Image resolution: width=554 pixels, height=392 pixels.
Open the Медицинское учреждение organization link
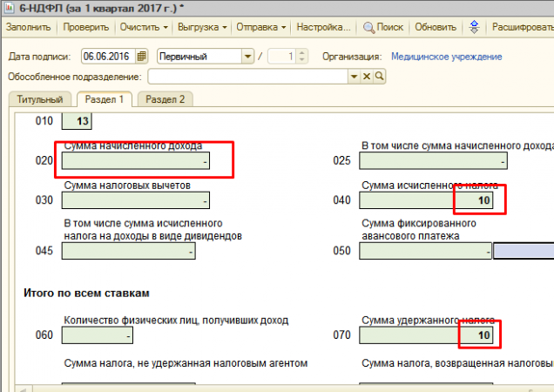pos(446,57)
